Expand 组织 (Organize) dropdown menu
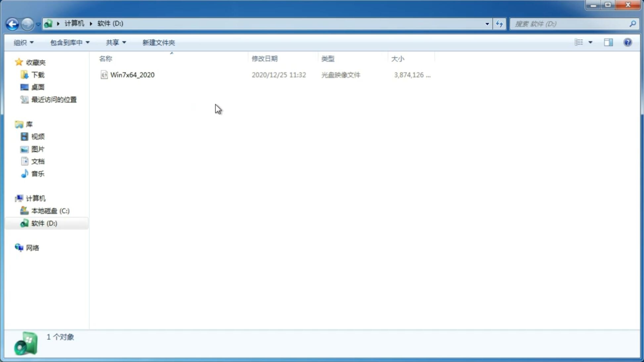Viewport: 644px width, 362px height. (23, 42)
